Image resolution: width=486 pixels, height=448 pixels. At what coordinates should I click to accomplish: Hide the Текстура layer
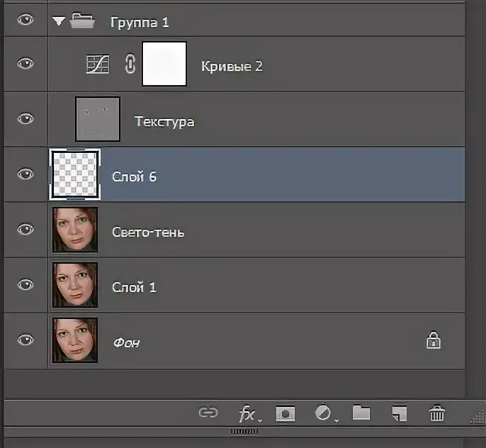[26, 118]
